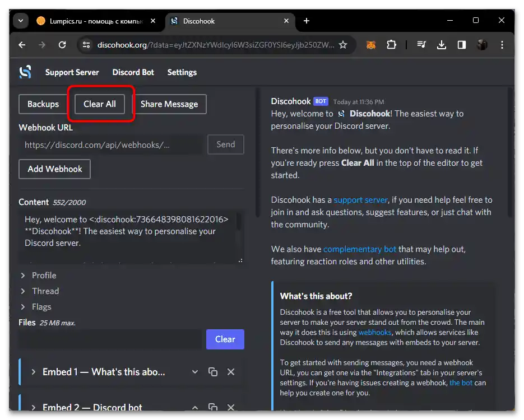Open the Discord Bot menu item
The image size is (524, 420).
coord(133,72)
